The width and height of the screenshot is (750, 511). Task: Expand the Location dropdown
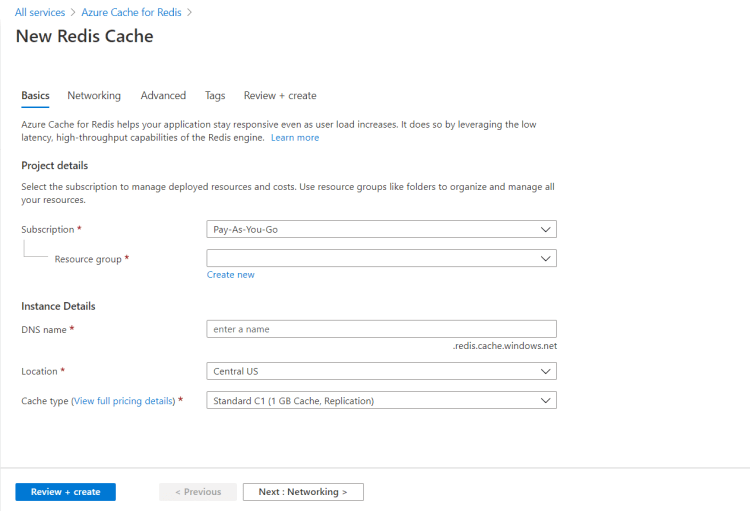point(381,371)
